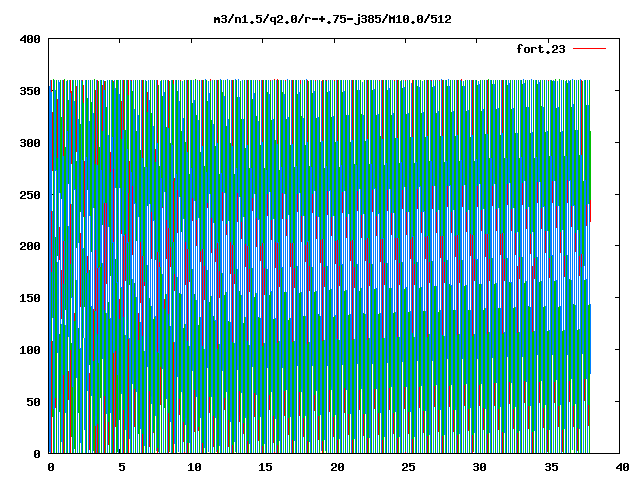
Task: Click the x-axis label 15
Action: point(265,467)
